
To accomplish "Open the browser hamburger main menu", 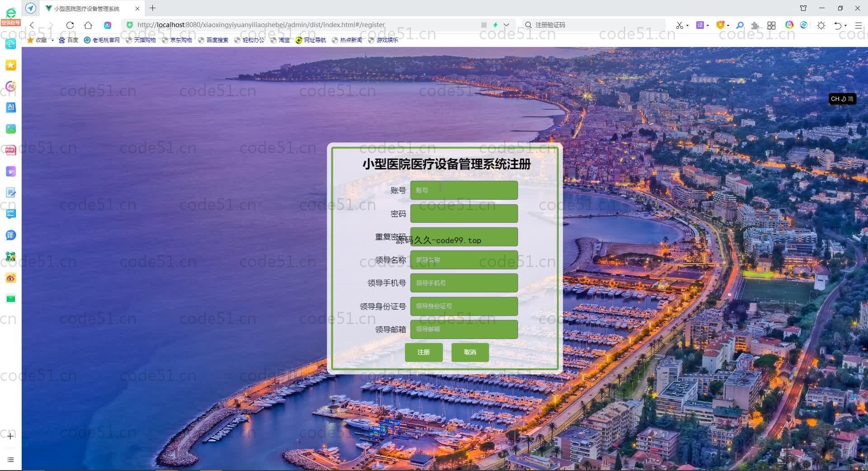I will (859, 25).
